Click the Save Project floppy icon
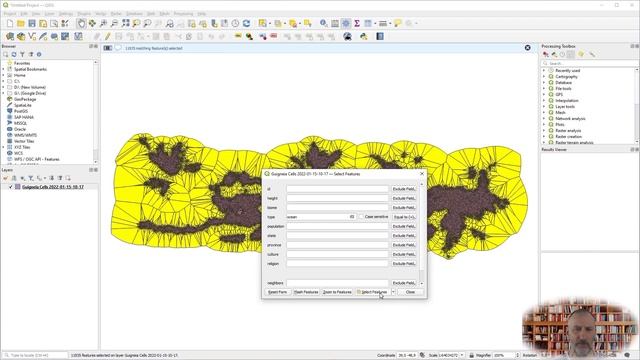The height and width of the screenshot is (360, 640). pyautogui.click(x=32, y=24)
